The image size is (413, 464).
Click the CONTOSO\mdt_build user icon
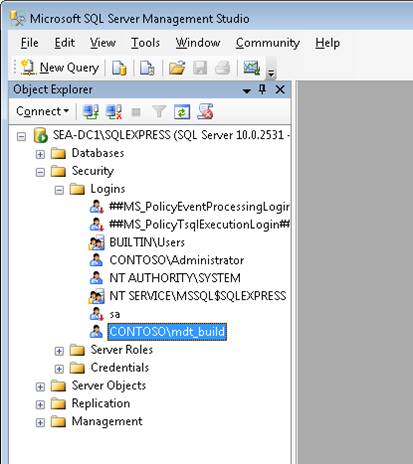point(96,332)
